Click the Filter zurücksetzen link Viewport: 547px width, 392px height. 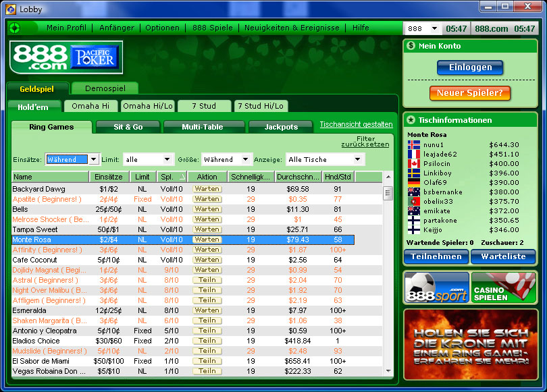(x=365, y=142)
